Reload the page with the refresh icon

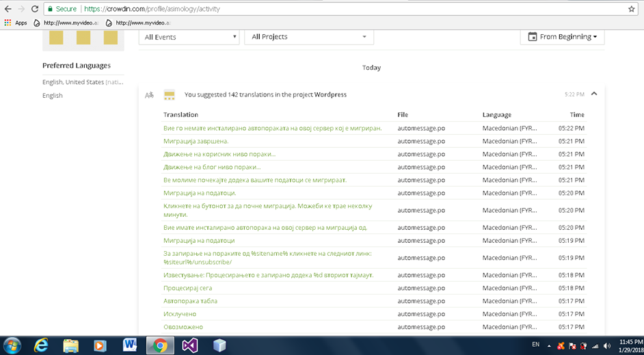[35, 9]
